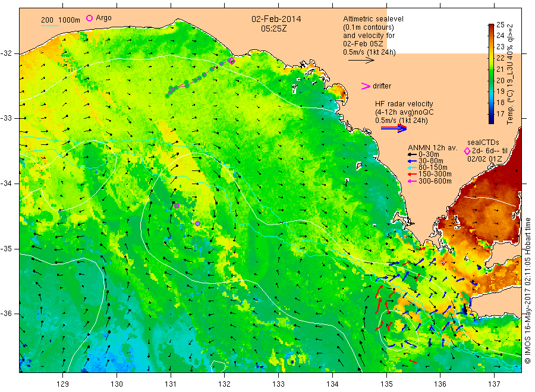The width and height of the screenshot is (535, 392).
Task: Click the time stamp "05:25Z"
Action: 273,29
